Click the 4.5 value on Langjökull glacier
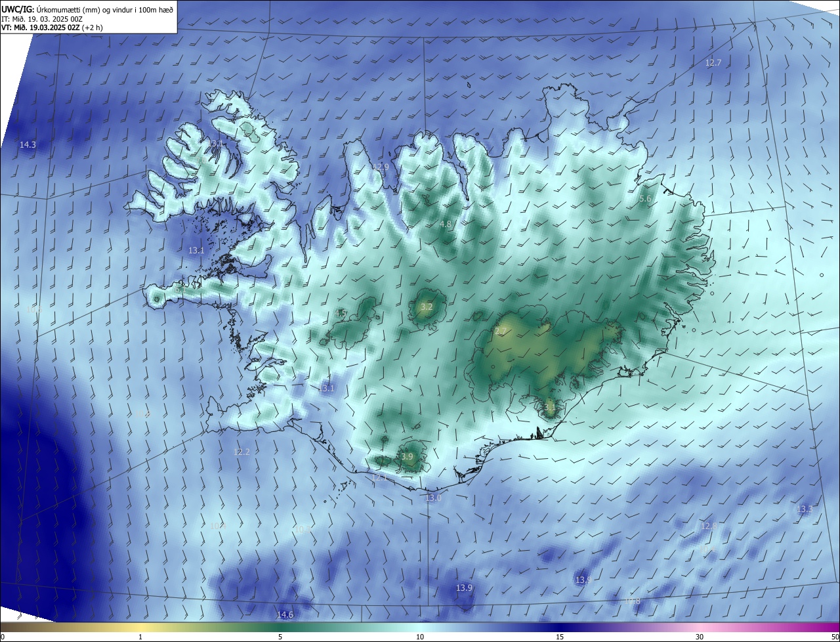840x642 pixels. (341, 314)
